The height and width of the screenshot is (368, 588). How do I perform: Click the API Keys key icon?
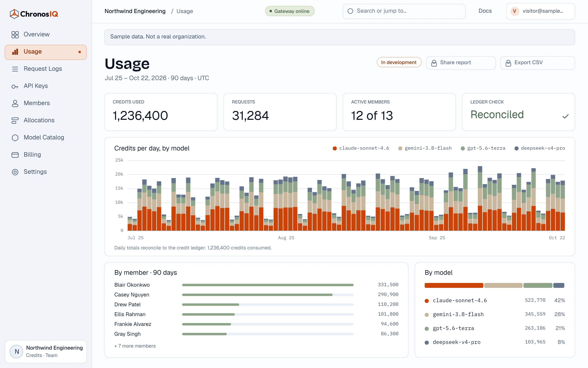coord(15,86)
